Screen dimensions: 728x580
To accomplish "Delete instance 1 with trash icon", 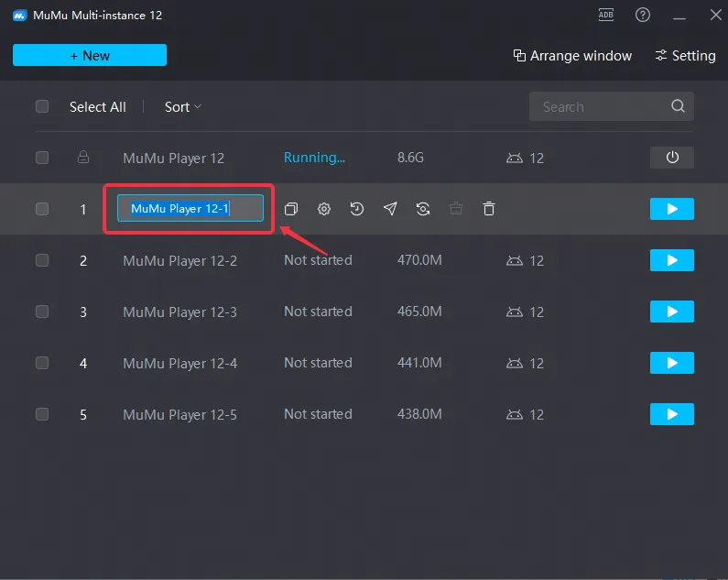I will (489, 209).
